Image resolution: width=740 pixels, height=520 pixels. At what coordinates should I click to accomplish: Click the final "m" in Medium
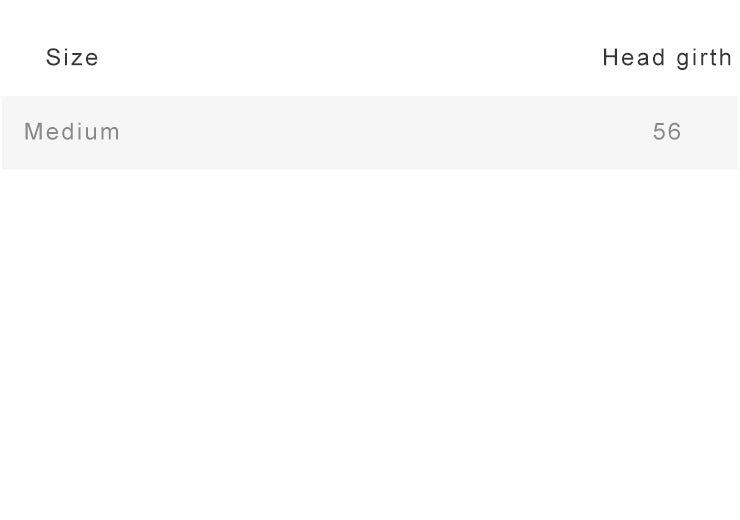pyautogui.click(x=112, y=132)
